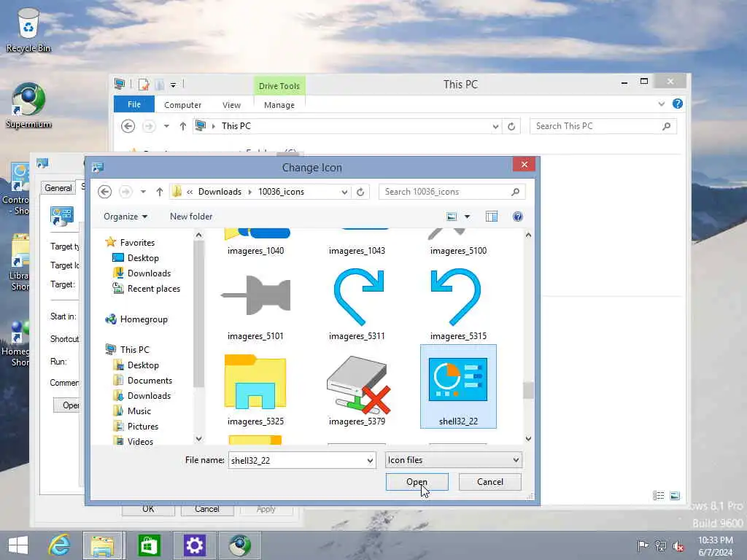Open the Organize menu
747x560 pixels.
click(x=125, y=216)
